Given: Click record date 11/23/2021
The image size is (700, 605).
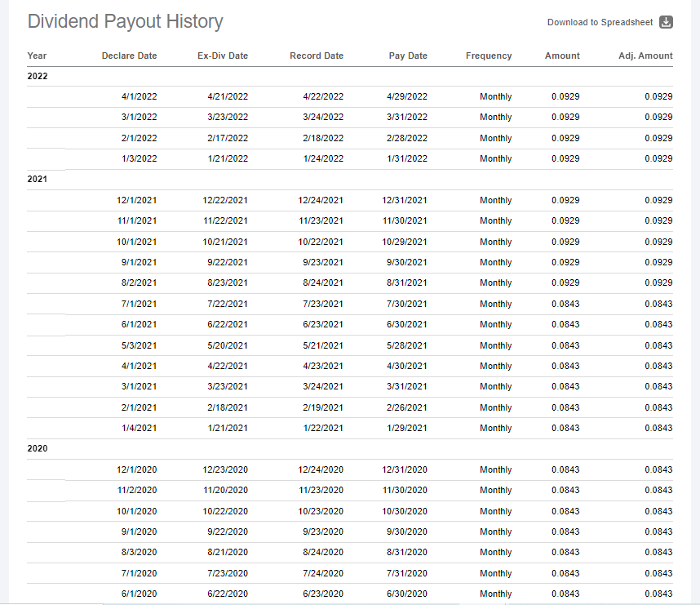Looking at the screenshot, I should (321, 220).
